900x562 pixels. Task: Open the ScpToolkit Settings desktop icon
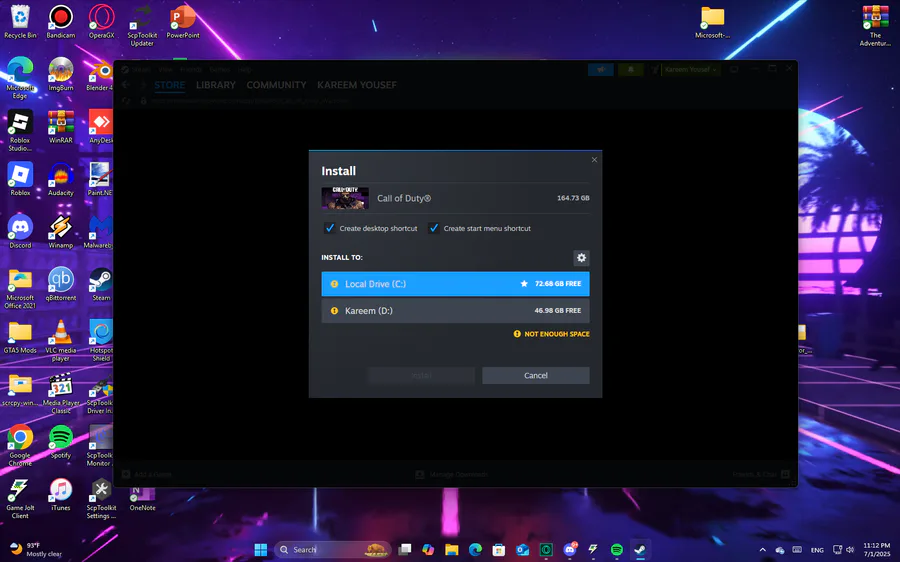point(102,498)
